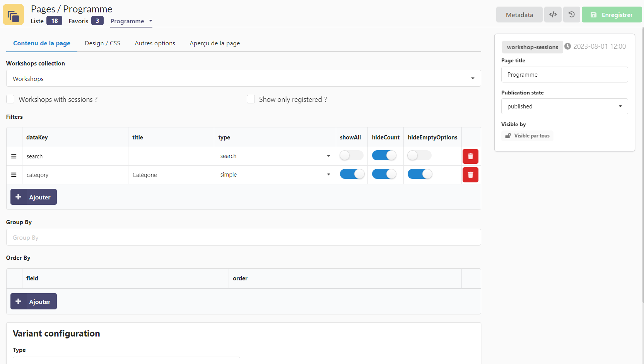This screenshot has height=364, width=644.
Task: Open the code view icon button
Action: pos(553,15)
